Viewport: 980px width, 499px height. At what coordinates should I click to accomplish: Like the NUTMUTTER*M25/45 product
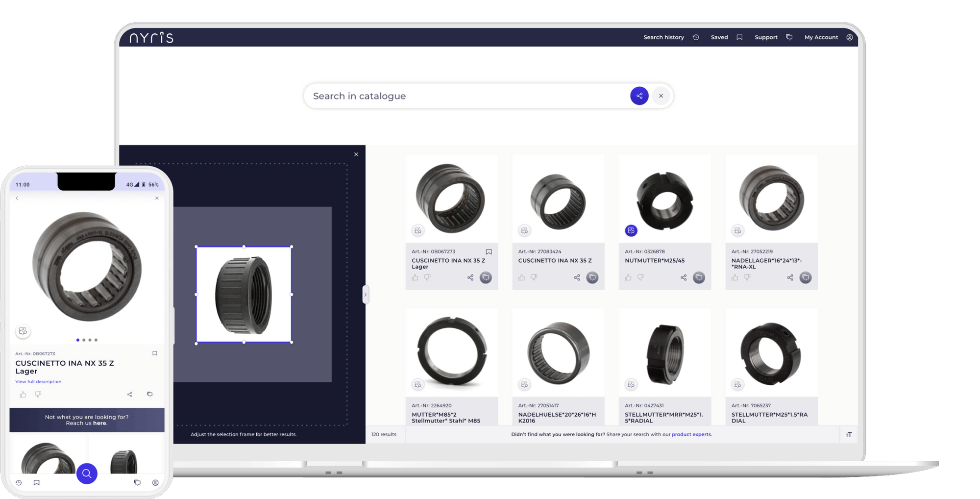[x=628, y=277]
